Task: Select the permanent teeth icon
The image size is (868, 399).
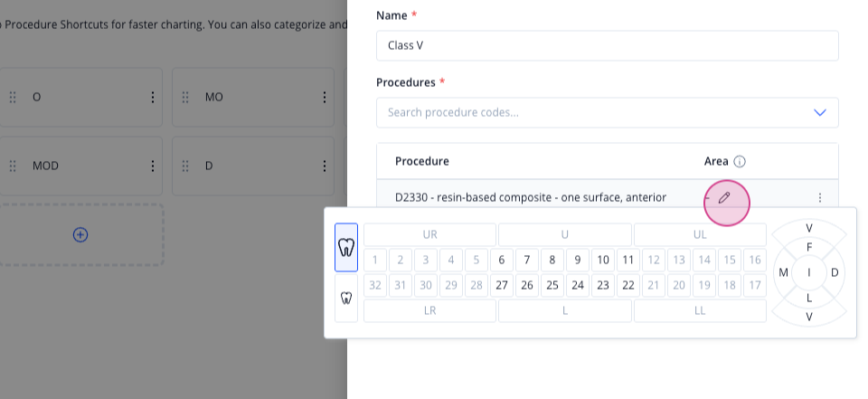Action: (x=346, y=247)
